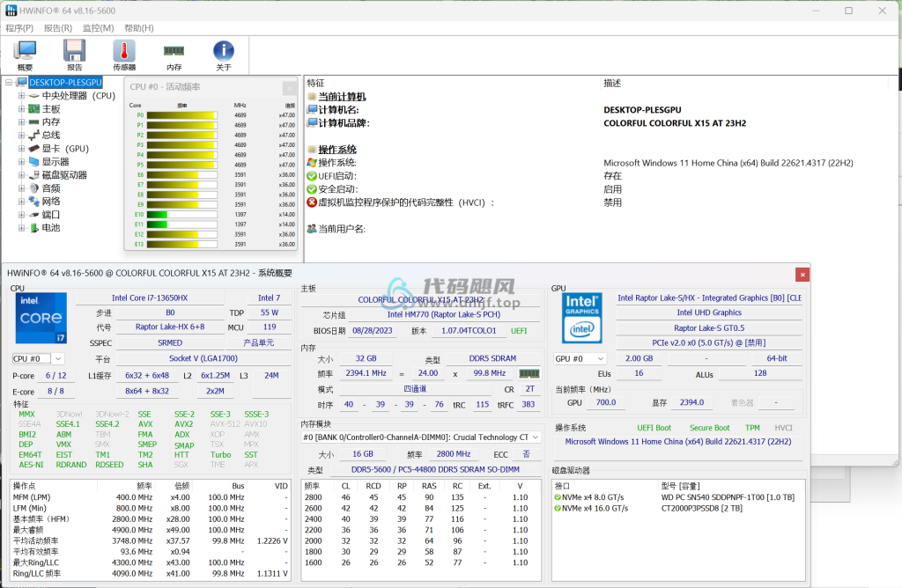Click the COLORFUL X15 AT 23H2 motherboard field
The image size is (902, 588).
[x=420, y=299]
